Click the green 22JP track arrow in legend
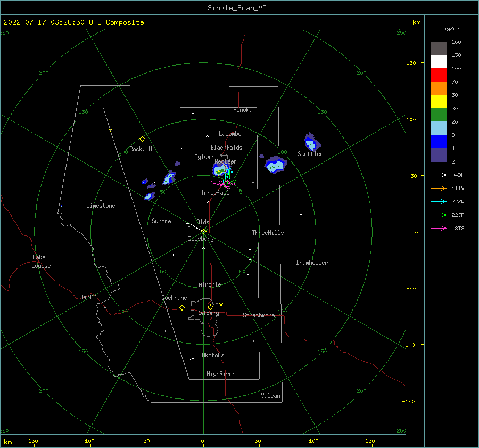The width and height of the screenshot is (479, 448). coord(439,215)
